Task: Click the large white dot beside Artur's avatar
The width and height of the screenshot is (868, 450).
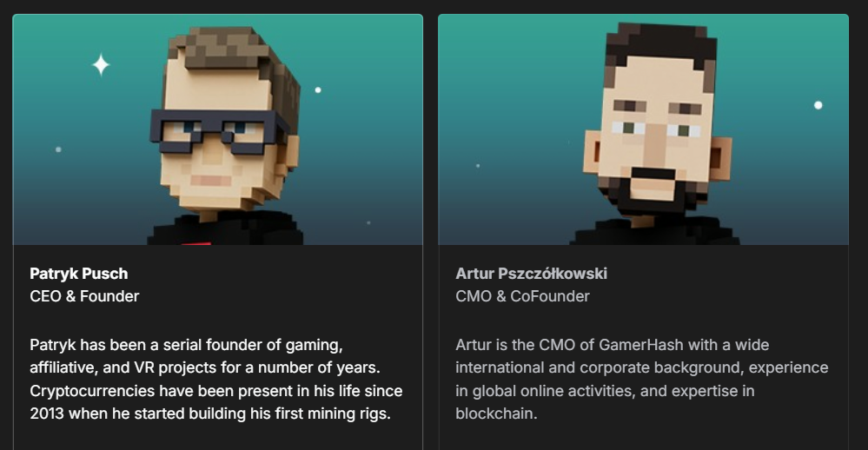Action: (x=818, y=105)
